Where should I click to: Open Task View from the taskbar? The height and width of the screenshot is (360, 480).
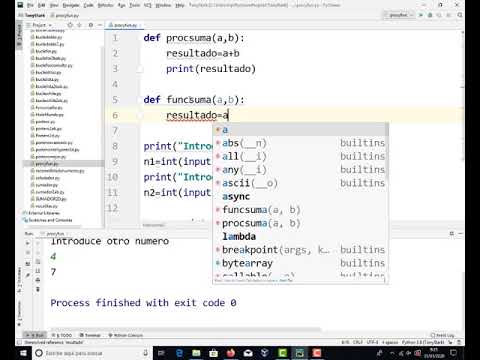[x=161, y=353]
